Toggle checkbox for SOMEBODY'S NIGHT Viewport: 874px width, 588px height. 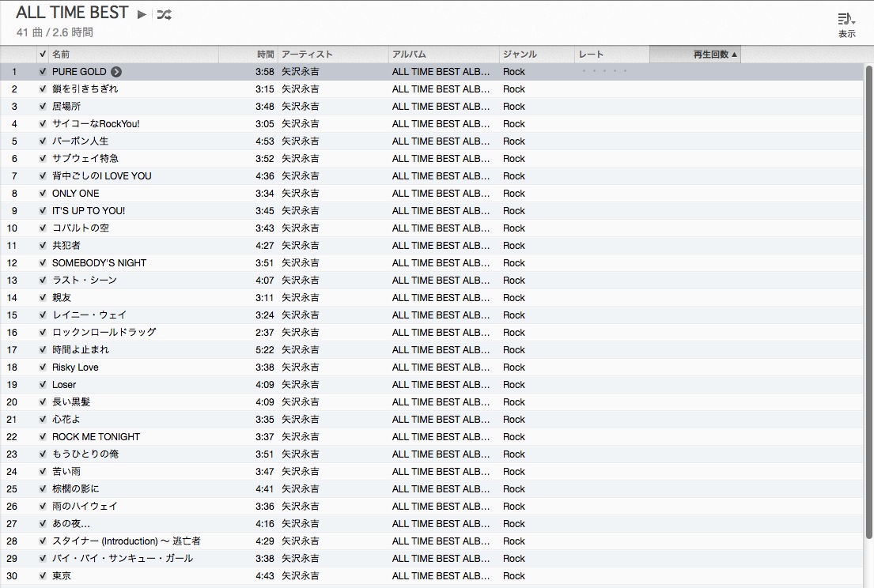pos(43,263)
